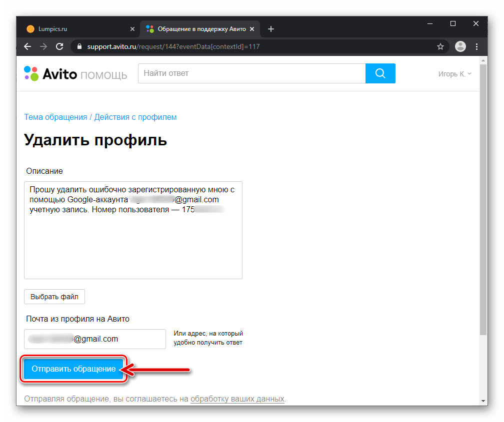
Task: Open the Chrome profile avatar icon
Action: point(460,46)
